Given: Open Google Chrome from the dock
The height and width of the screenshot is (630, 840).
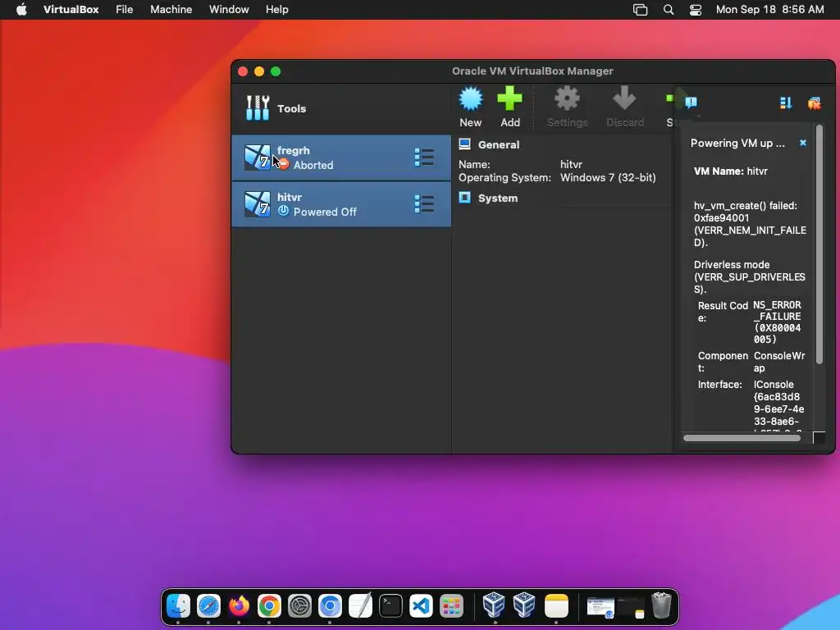Looking at the screenshot, I should (269, 606).
